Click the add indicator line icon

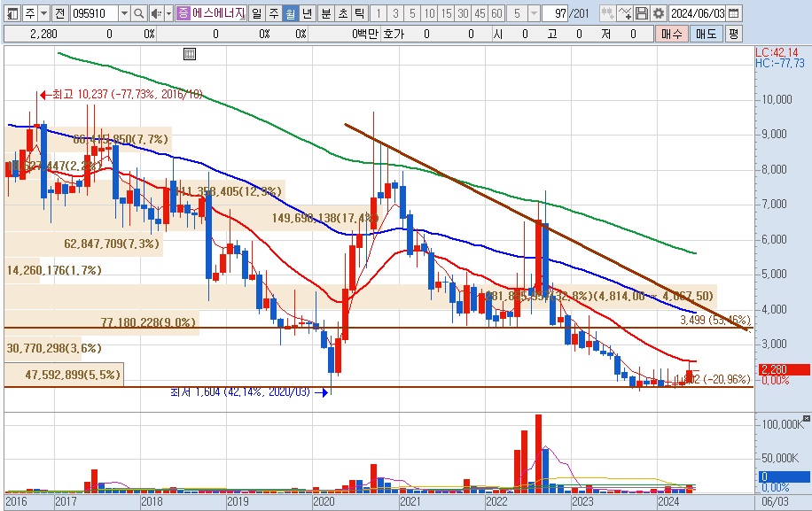625,13
